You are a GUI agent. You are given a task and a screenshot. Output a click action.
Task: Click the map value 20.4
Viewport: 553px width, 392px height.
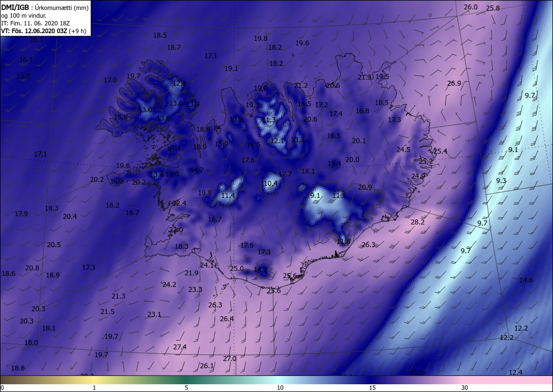pyautogui.click(x=70, y=217)
